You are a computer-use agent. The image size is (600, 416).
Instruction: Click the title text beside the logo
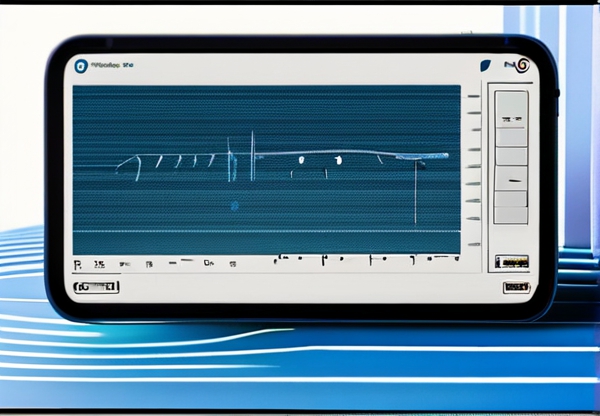(113, 67)
